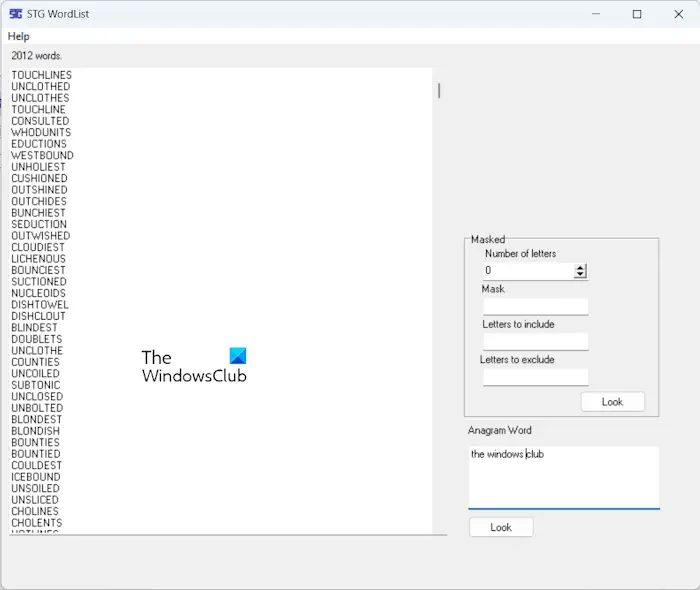The width and height of the screenshot is (700, 590).
Task: Click the Number of letters field
Action: tap(529, 270)
